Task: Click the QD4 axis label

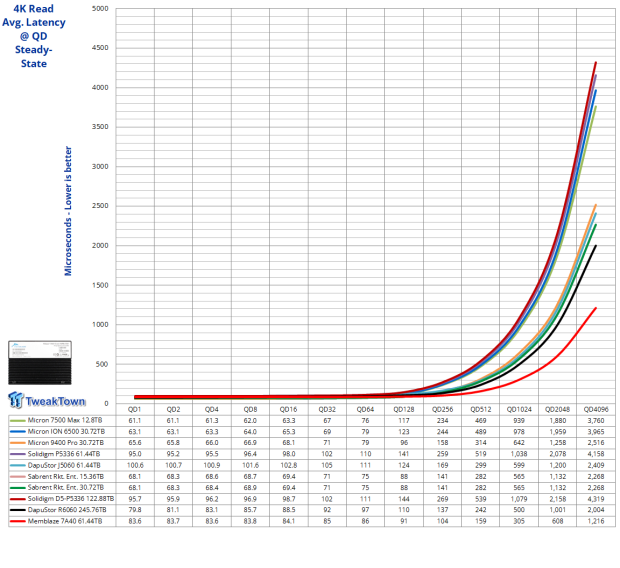Action: click(x=212, y=409)
